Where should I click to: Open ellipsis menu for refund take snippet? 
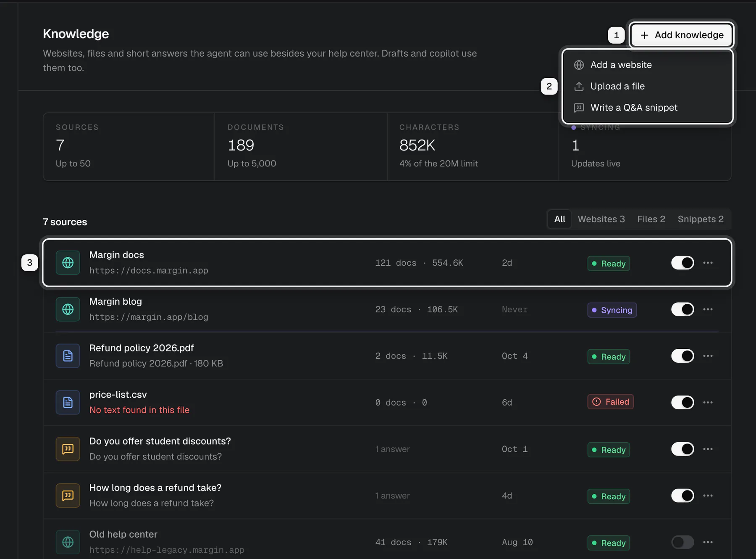[708, 496]
